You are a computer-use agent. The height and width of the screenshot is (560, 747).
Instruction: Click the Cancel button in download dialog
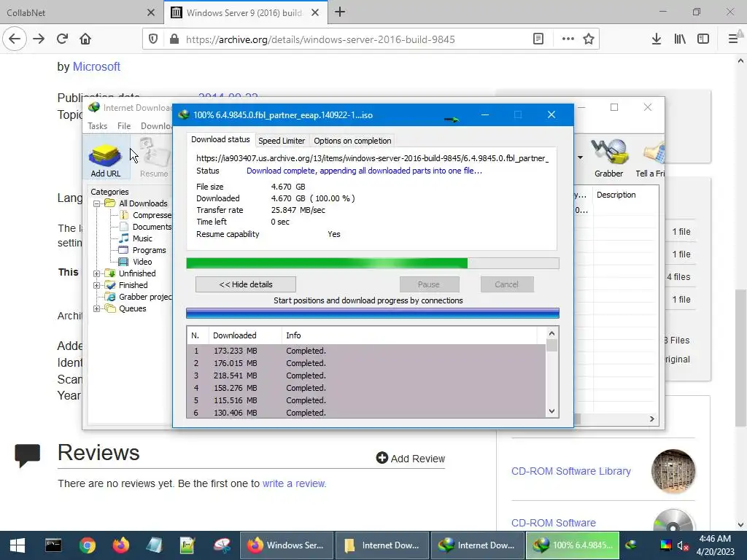coord(507,284)
